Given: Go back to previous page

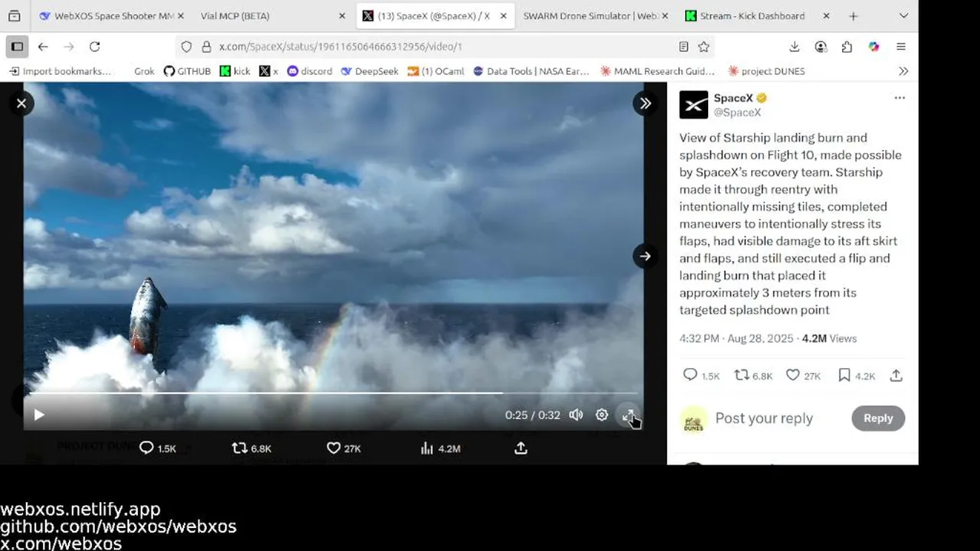Looking at the screenshot, I should 43,47.
